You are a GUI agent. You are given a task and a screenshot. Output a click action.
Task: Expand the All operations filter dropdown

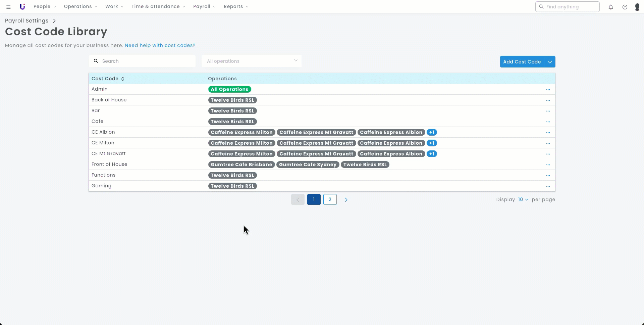click(251, 61)
